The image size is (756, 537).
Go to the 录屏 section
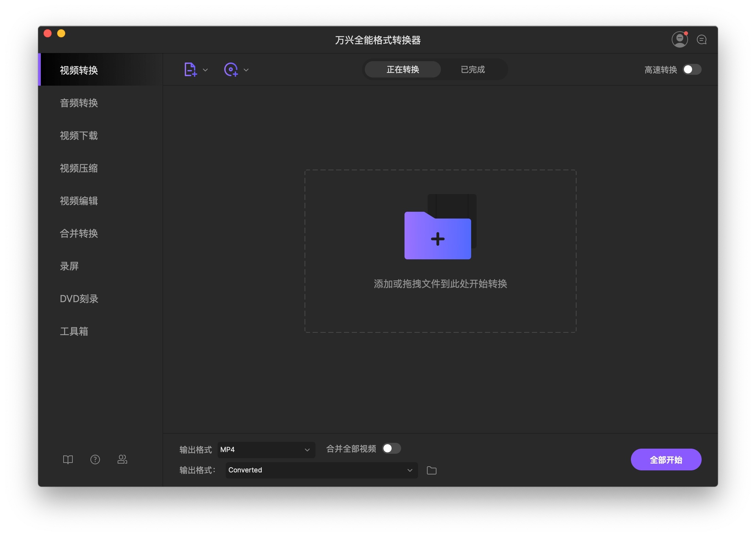click(69, 266)
